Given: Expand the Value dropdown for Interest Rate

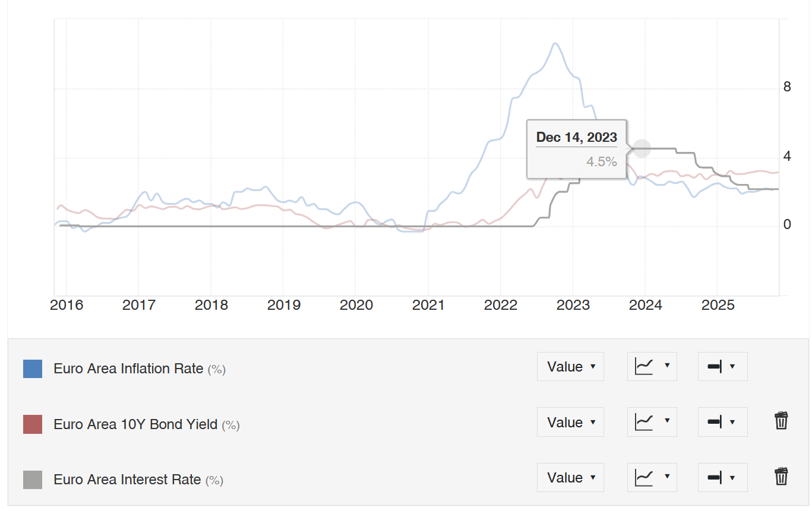Looking at the screenshot, I should pos(570,478).
